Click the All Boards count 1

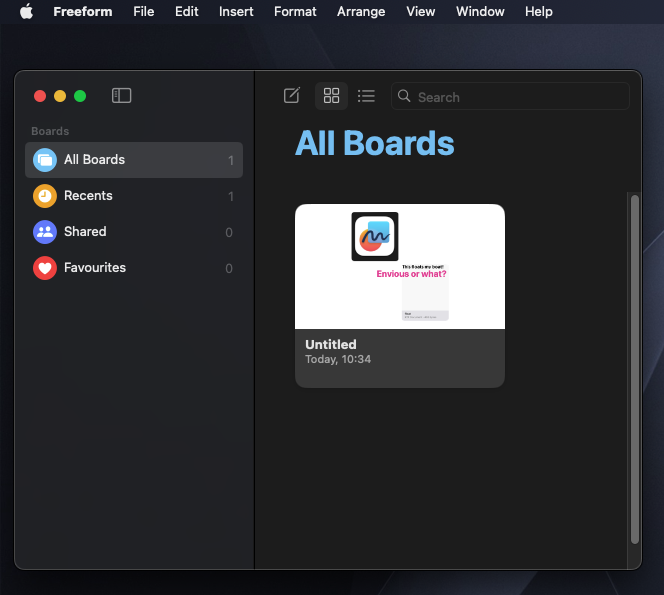click(231, 161)
